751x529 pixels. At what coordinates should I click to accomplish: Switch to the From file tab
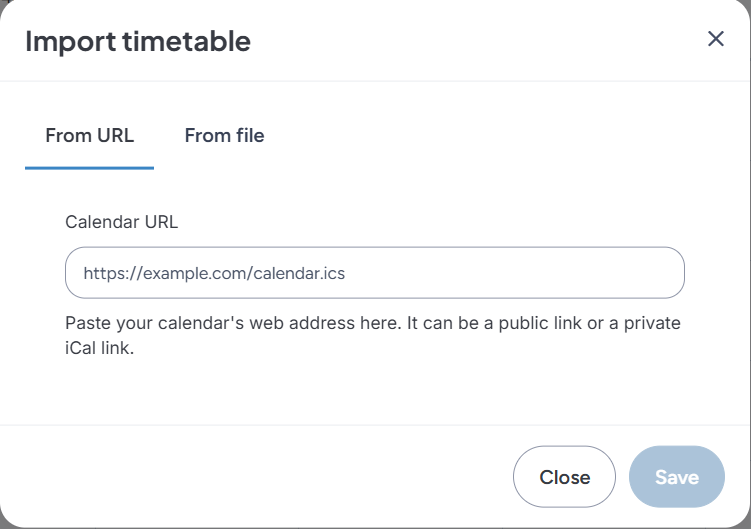tap(224, 135)
